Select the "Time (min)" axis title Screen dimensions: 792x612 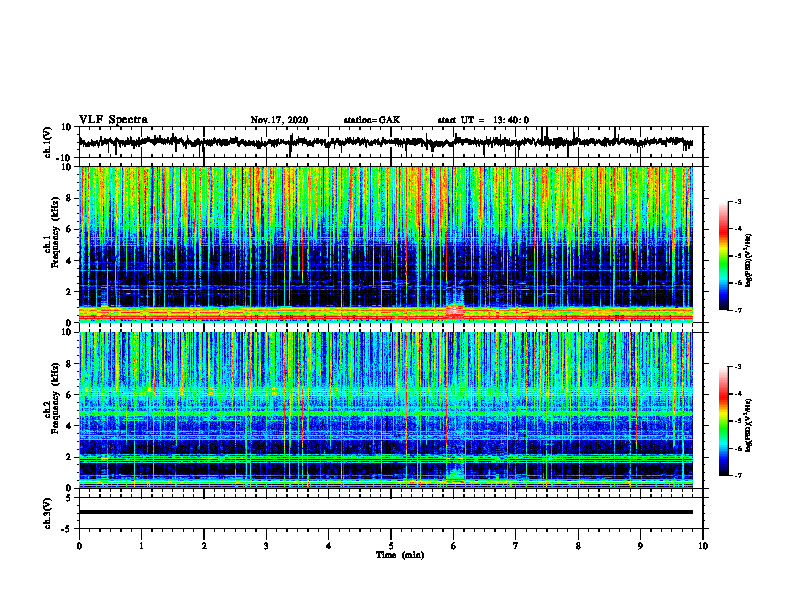400,555
